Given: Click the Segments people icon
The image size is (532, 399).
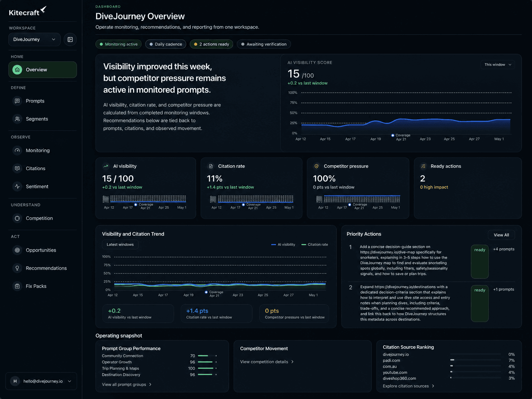Looking at the screenshot, I should (17, 119).
